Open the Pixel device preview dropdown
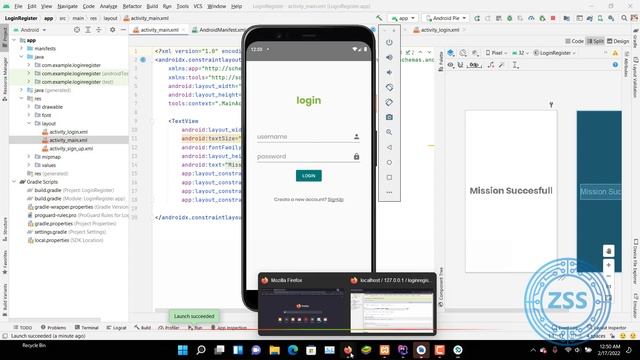640x360 pixels. point(496,53)
